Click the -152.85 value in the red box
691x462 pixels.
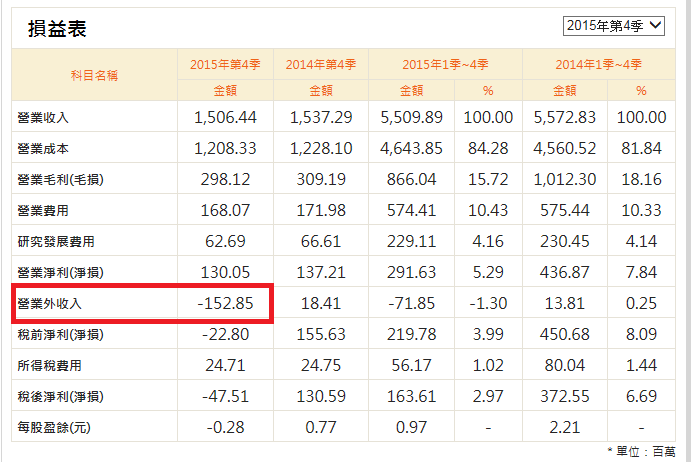[225, 303]
